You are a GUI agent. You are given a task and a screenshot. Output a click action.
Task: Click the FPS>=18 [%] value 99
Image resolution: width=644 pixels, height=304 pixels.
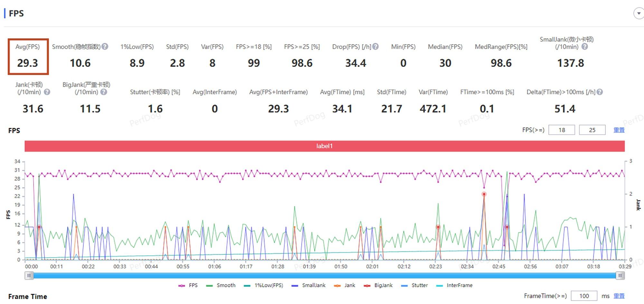point(254,63)
